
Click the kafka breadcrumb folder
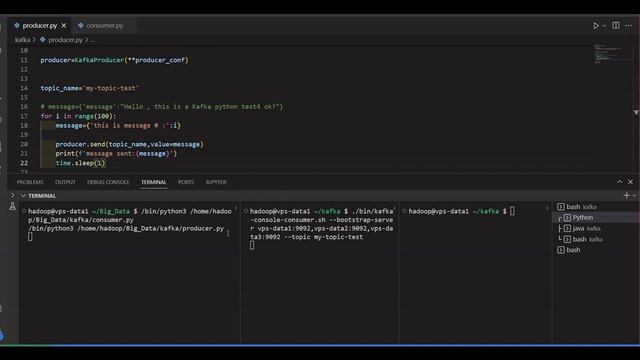pos(22,40)
